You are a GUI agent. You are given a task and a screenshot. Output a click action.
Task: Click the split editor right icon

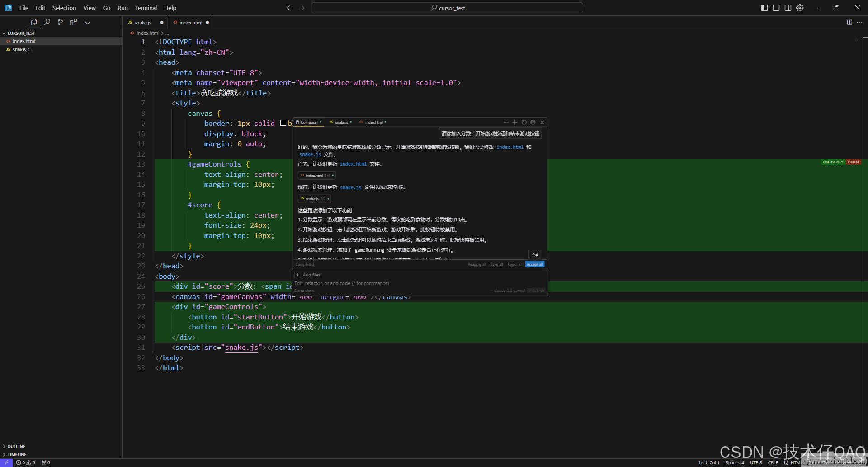pyautogui.click(x=849, y=22)
